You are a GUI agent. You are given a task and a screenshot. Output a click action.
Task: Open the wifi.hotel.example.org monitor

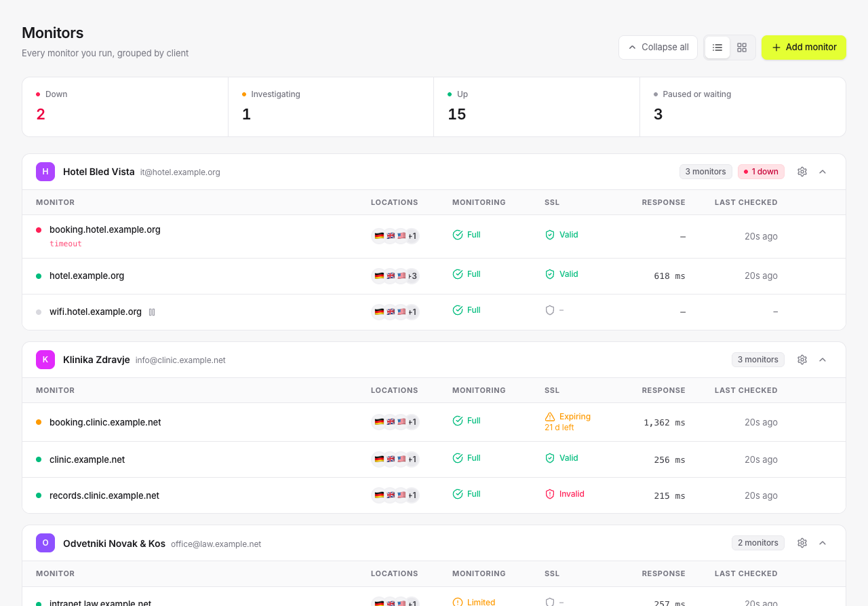pyautogui.click(x=96, y=311)
